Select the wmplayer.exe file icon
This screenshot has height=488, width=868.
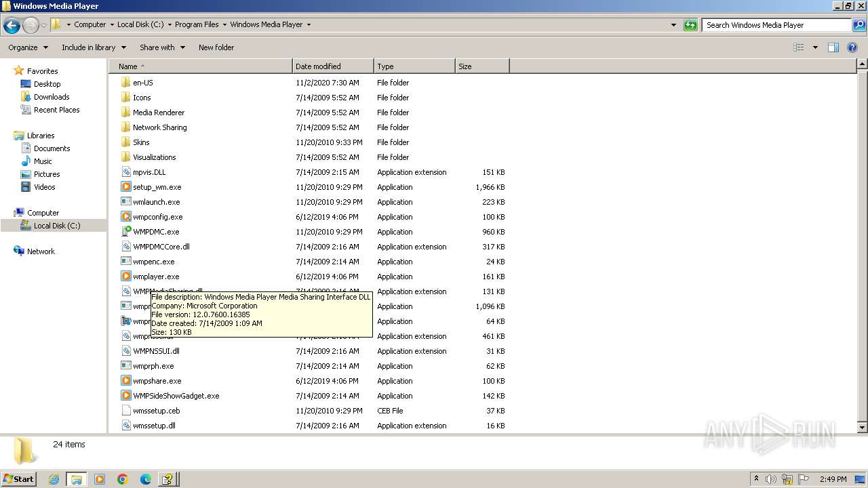pyautogui.click(x=126, y=277)
